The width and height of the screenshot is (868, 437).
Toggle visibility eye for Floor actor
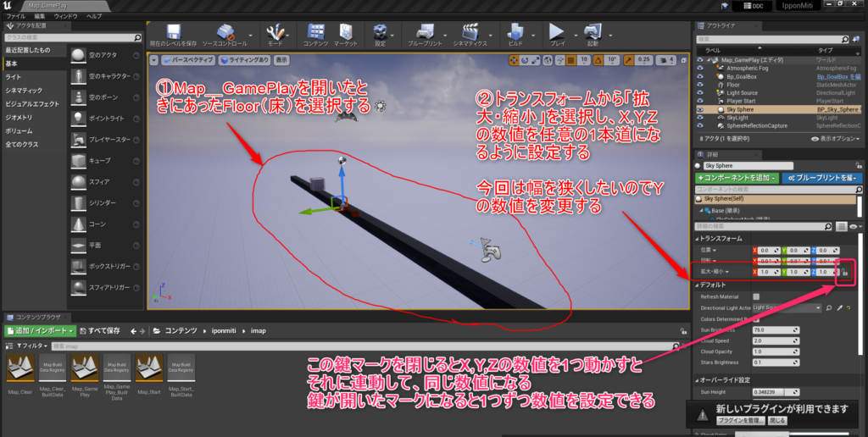[x=700, y=85]
